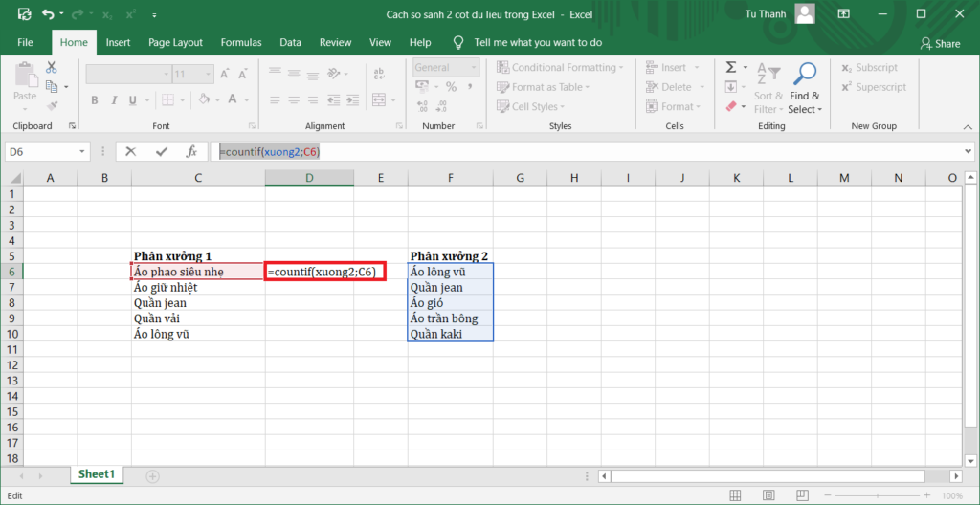Confirm formula with the Enter checkmark

(x=161, y=151)
